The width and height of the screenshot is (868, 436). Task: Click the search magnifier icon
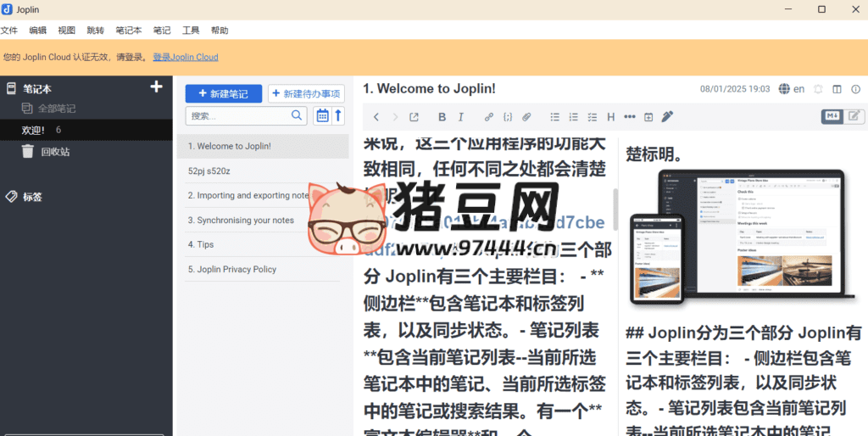coord(297,115)
